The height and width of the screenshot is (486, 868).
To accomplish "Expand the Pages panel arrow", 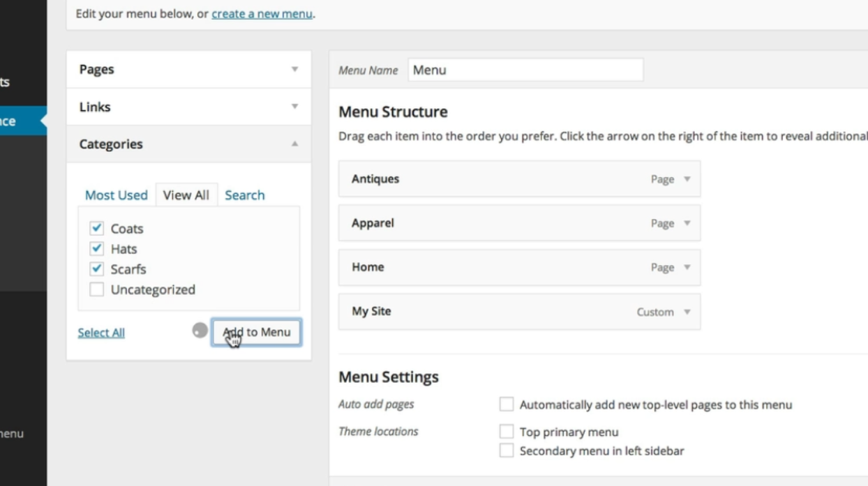I will coord(294,70).
